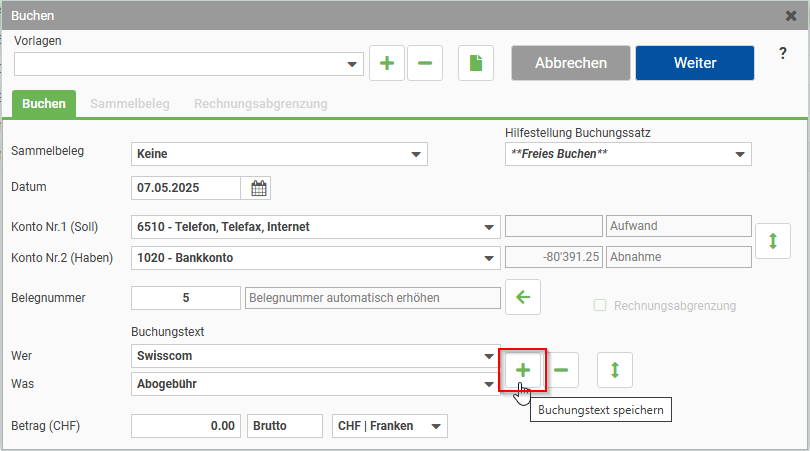Screen dimensions: 810x451
Task: Toggle the Rechnungsabgrenzung checkbox
Action: (600, 306)
